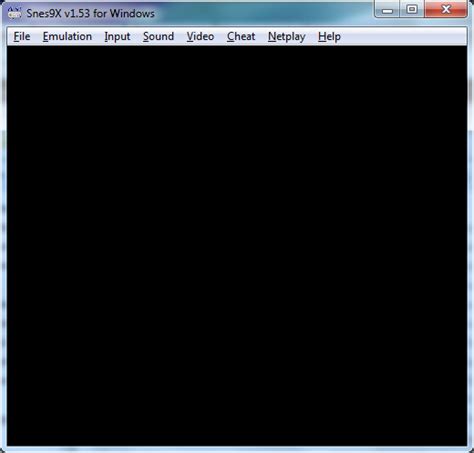Open the File menu
The height and width of the screenshot is (453, 474).
[22, 36]
